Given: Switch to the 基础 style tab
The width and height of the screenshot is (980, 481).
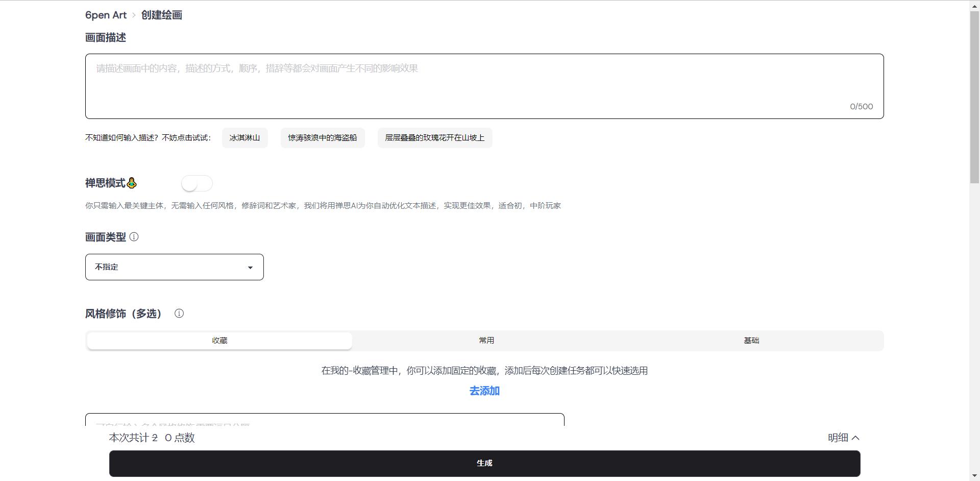Looking at the screenshot, I should click(x=752, y=340).
